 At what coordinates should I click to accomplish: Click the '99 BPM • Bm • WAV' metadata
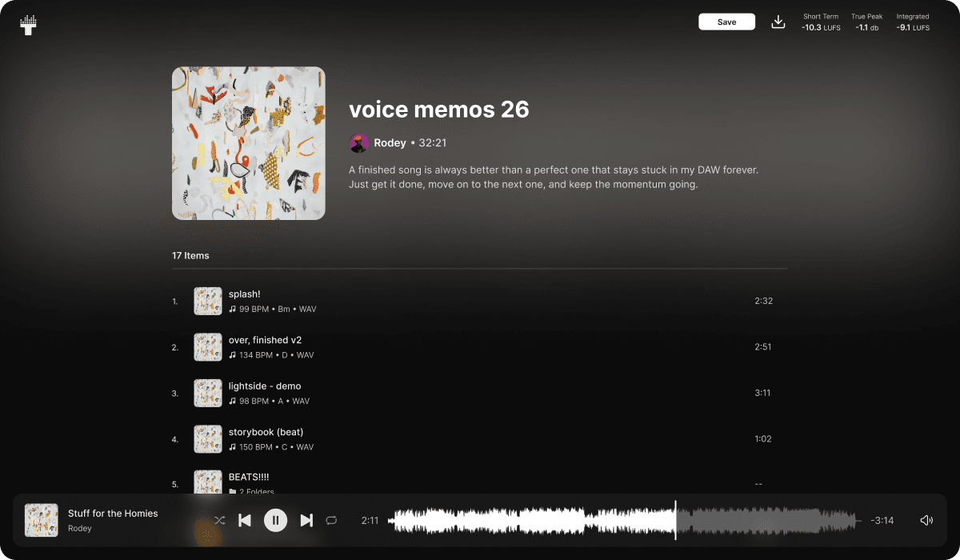(278, 309)
